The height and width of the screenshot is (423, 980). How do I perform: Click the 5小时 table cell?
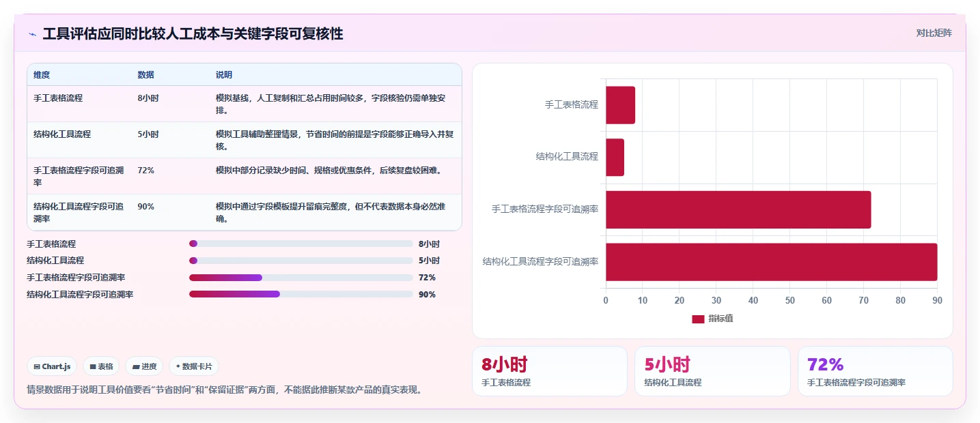click(148, 134)
